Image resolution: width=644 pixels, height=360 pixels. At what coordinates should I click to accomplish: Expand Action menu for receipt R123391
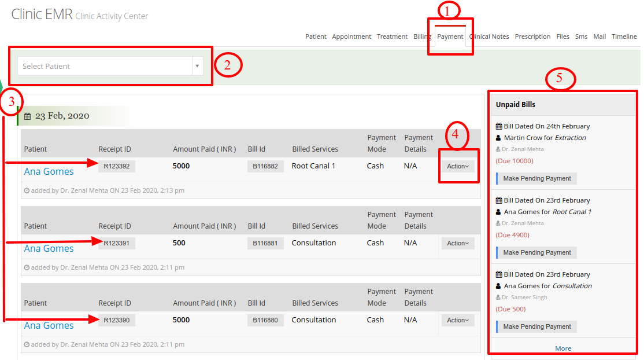(457, 243)
